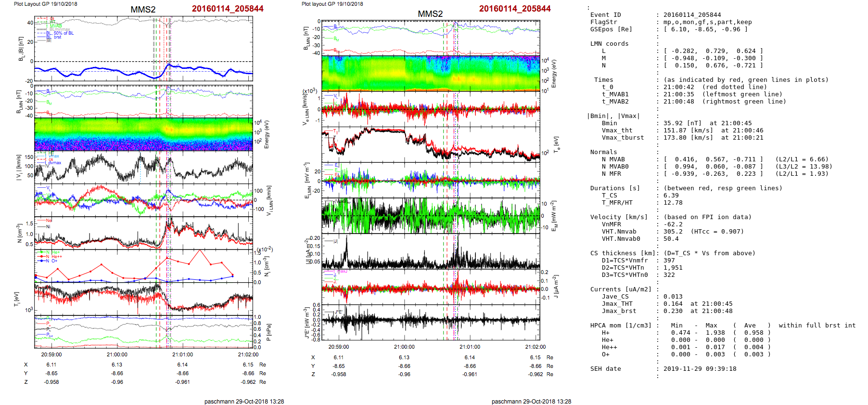Click the 'Normals' heading
Viewport: 868px width, 405px height.
tap(604, 152)
